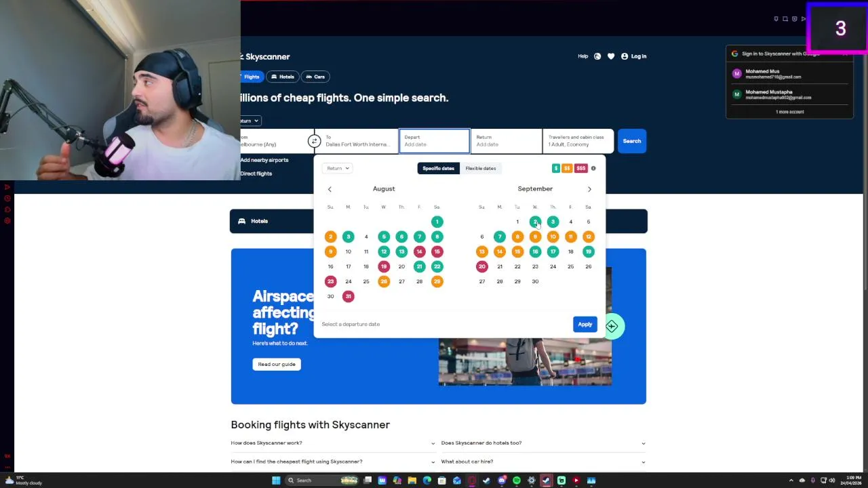Viewport: 868px width, 488px height.
Task: Choose Mohamed Mustapha Google account
Action: [789, 95]
